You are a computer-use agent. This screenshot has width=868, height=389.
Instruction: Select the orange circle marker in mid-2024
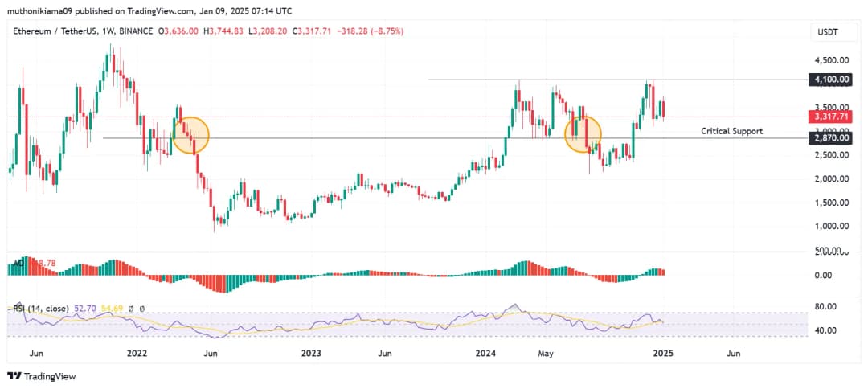pyautogui.click(x=583, y=133)
